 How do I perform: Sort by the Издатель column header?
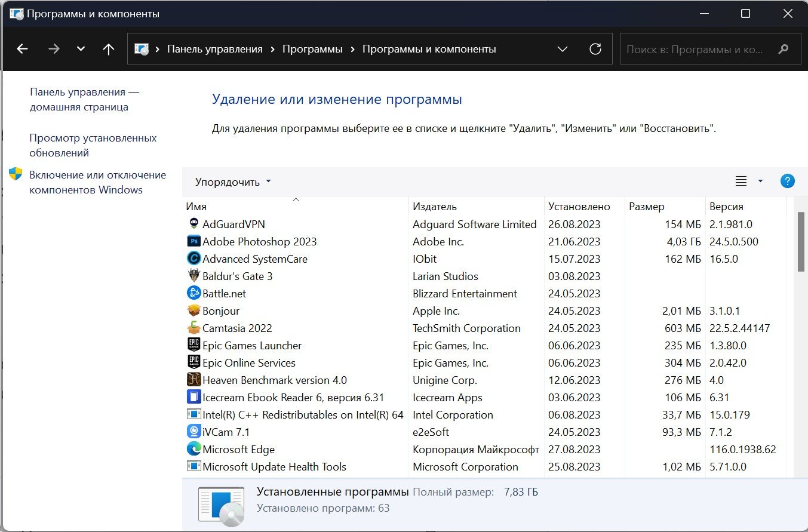click(477, 207)
